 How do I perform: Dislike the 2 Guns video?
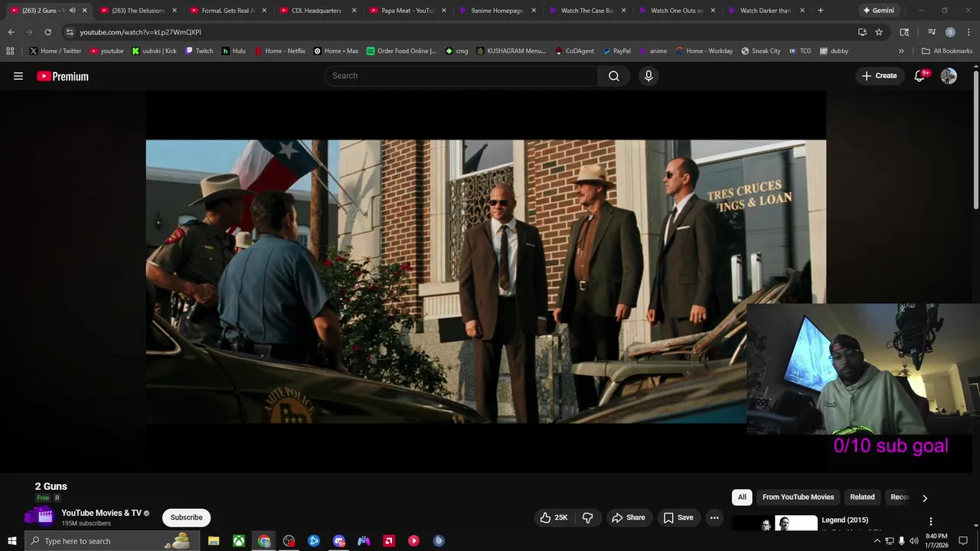587,517
